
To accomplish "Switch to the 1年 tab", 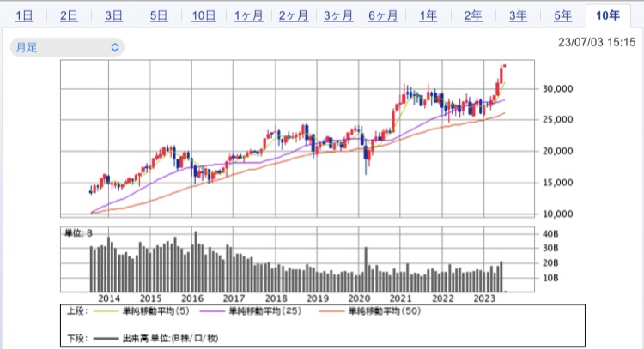I will (428, 15).
